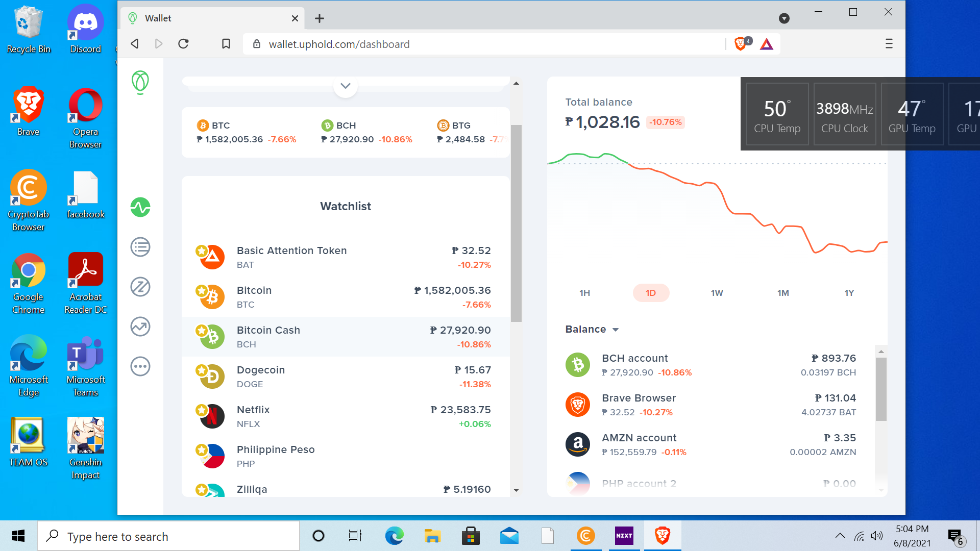Open the NZXT app from the taskbar
The image size is (980, 551).
pos(624,536)
